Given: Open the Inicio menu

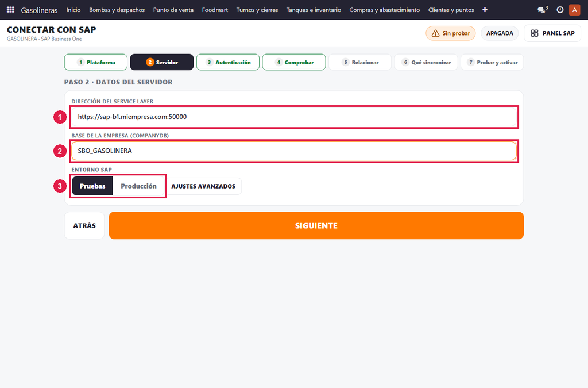Looking at the screenshot, I should pos(73,10).
